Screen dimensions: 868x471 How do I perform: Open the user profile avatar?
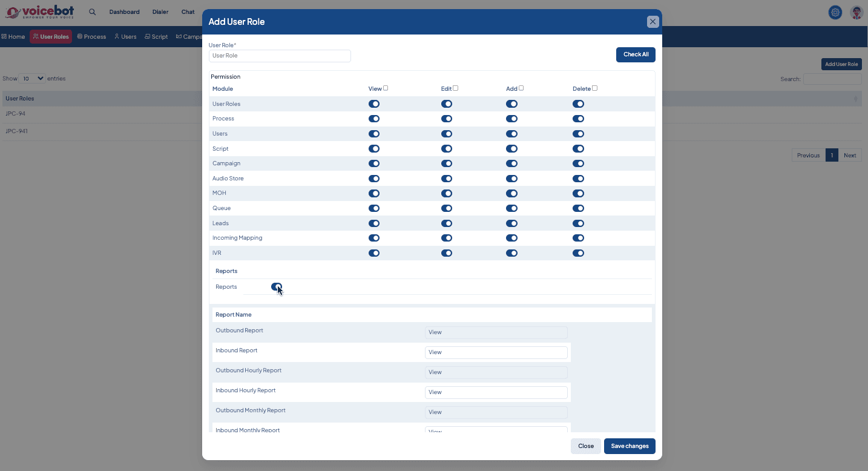(856, 12)
